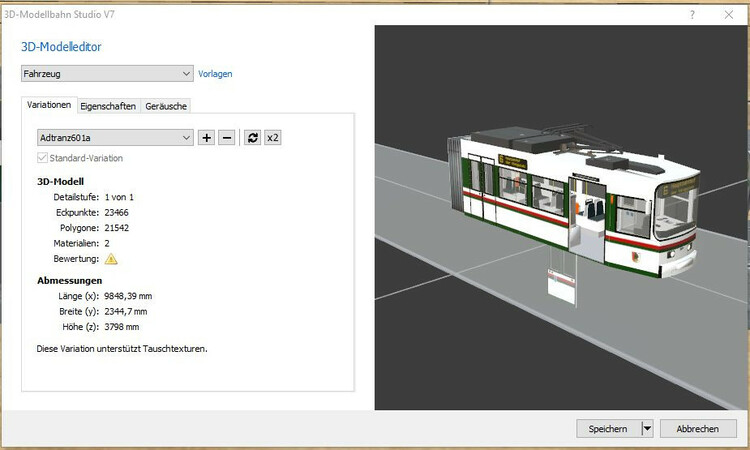Reload the model with the refresh icon
This screenshot has height=450, width=750.
(252, 138)
